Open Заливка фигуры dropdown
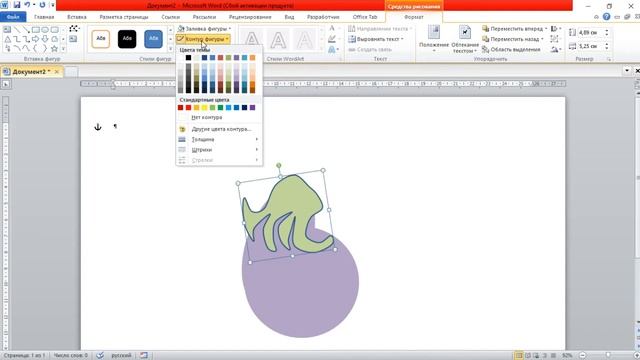Image resolution: width=640 pixels, height=360 pixels. pos(204,29)
